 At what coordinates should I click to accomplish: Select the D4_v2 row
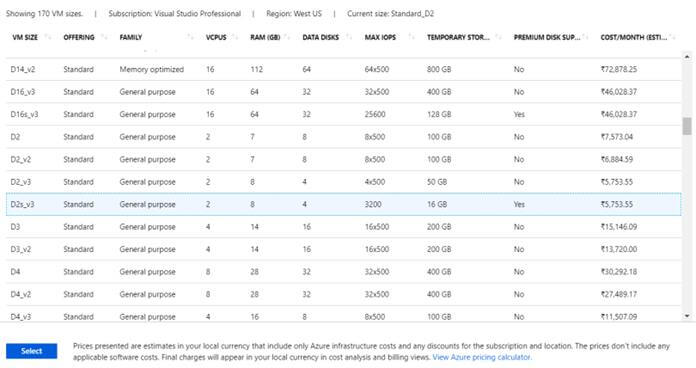coord(344,294)
